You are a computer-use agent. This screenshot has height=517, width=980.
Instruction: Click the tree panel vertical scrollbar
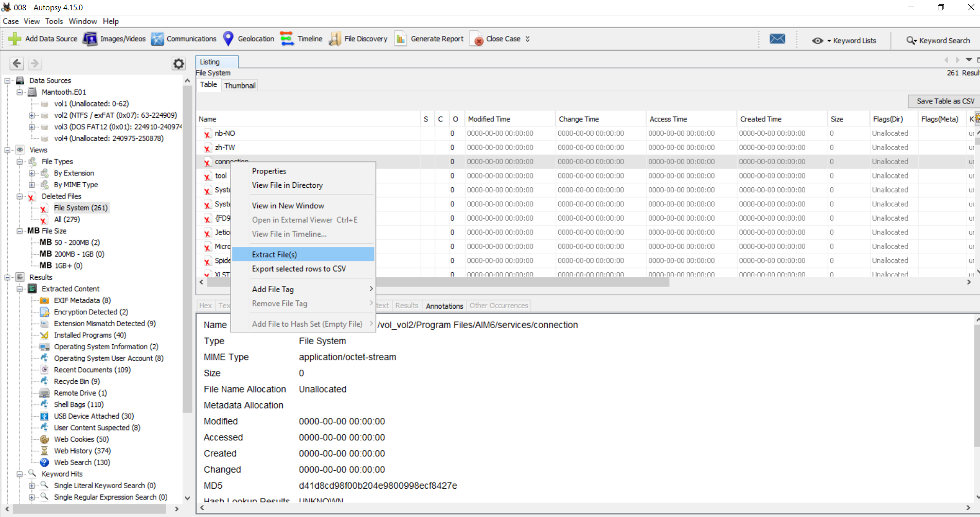(x=187, y=249)
